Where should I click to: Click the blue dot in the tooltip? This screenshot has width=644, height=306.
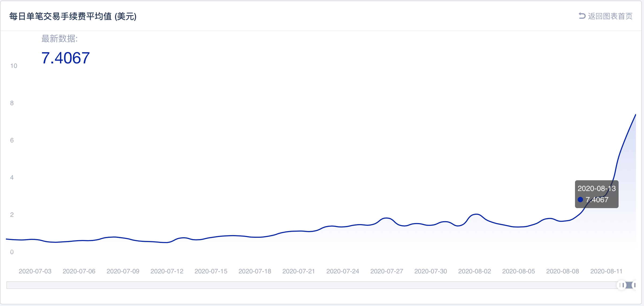(x=580, y=200)
